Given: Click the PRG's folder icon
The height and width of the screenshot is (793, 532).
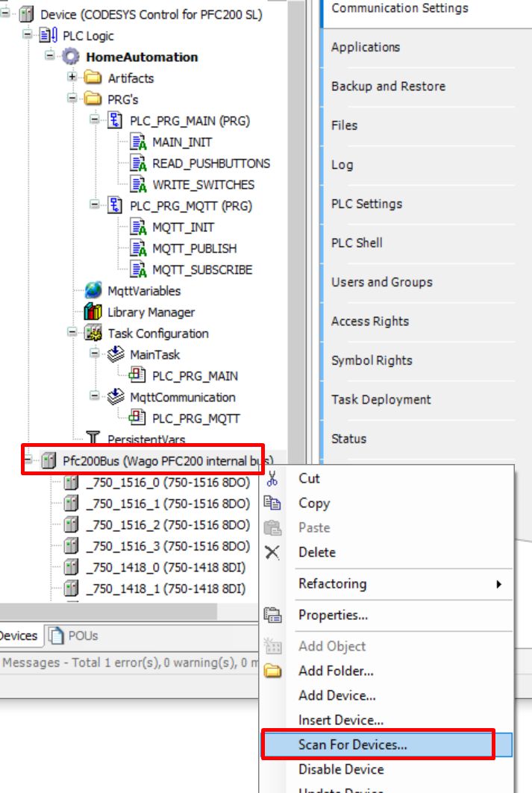Looking at the screenshot, I should pyautogui.click(x=93, y=99).
